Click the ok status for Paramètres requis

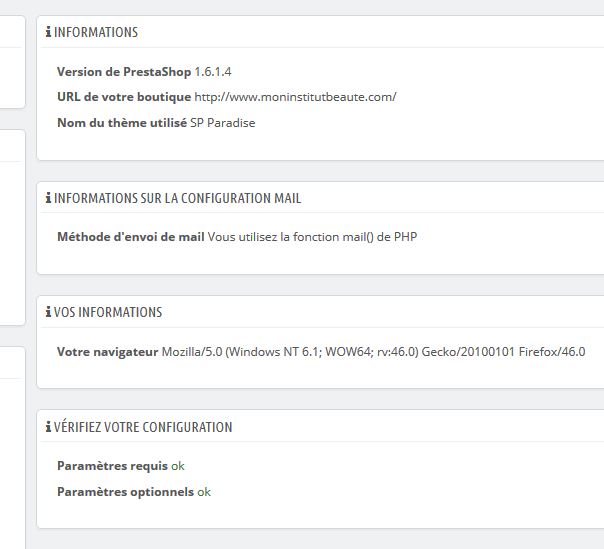pyautogui.click(x=178, y=466)
